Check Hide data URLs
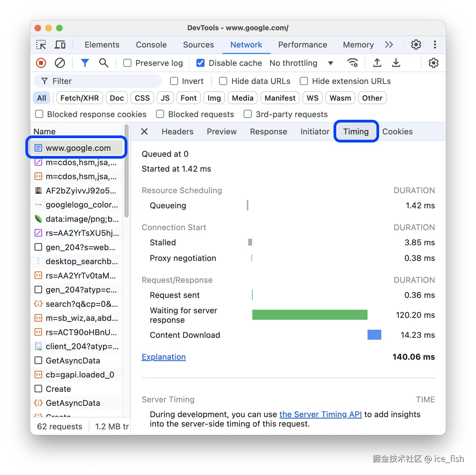 pos(223,81)
